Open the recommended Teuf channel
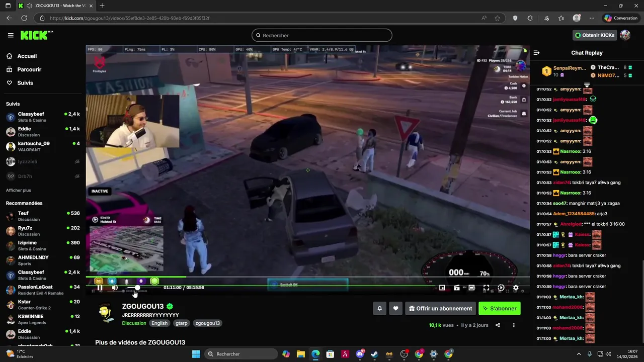 (x=43, y=216)
